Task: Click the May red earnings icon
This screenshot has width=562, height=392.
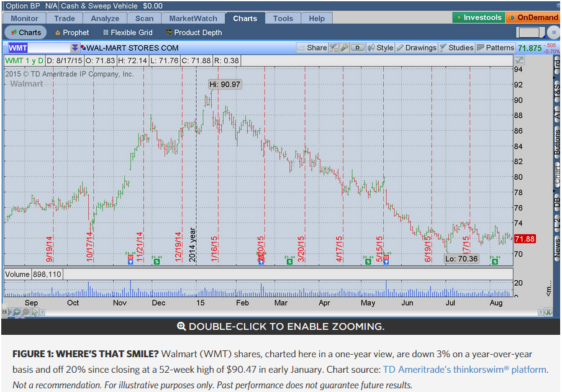Action: [x=386, y=257]
